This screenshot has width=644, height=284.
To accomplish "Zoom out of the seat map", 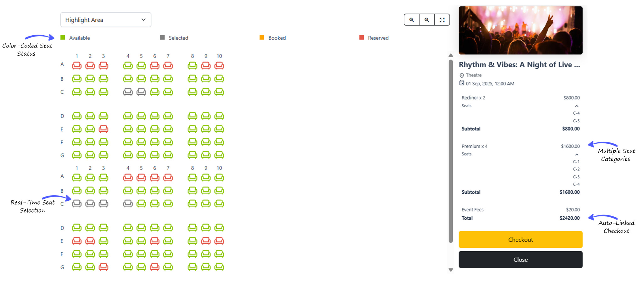I will tap(427, 20).
